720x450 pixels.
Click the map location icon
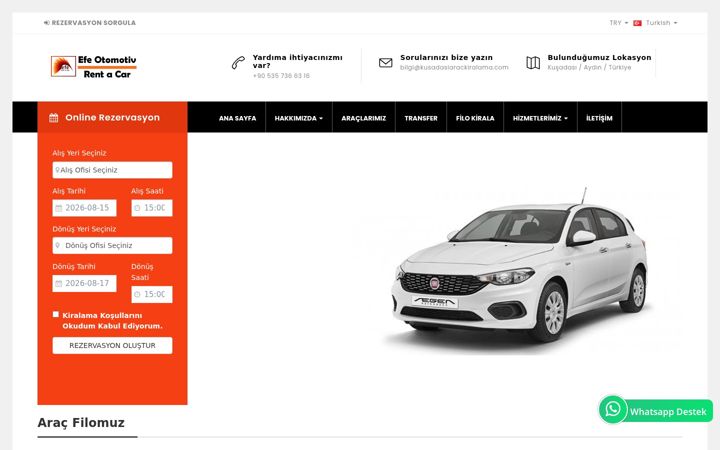click(x=533, y=63)
